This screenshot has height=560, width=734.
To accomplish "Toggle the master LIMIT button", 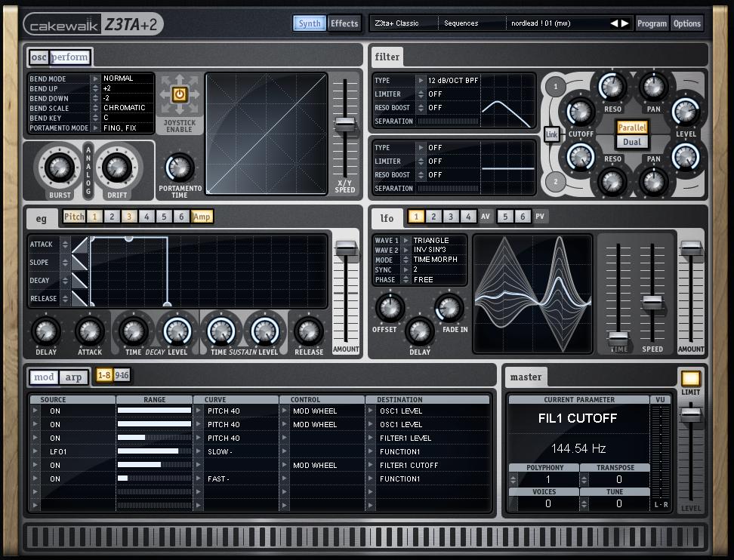I will 690,378.
